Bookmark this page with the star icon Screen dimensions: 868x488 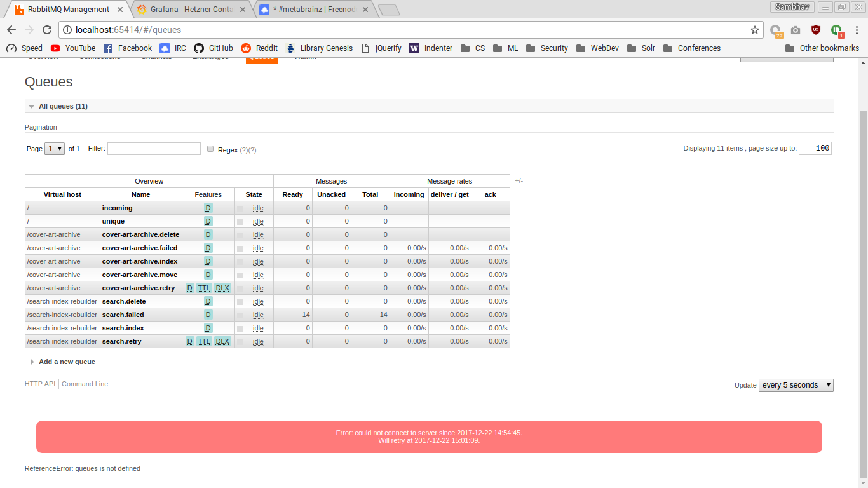[755, 30]
